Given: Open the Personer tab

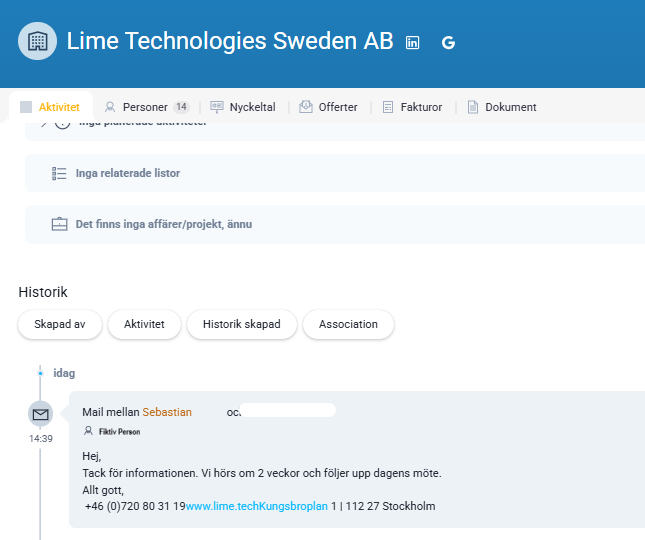Looking at the screenshot, I should click(147, 107).
